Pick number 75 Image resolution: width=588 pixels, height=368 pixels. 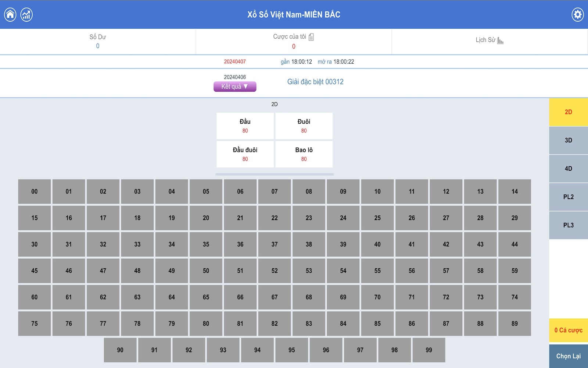click(35, 324)
